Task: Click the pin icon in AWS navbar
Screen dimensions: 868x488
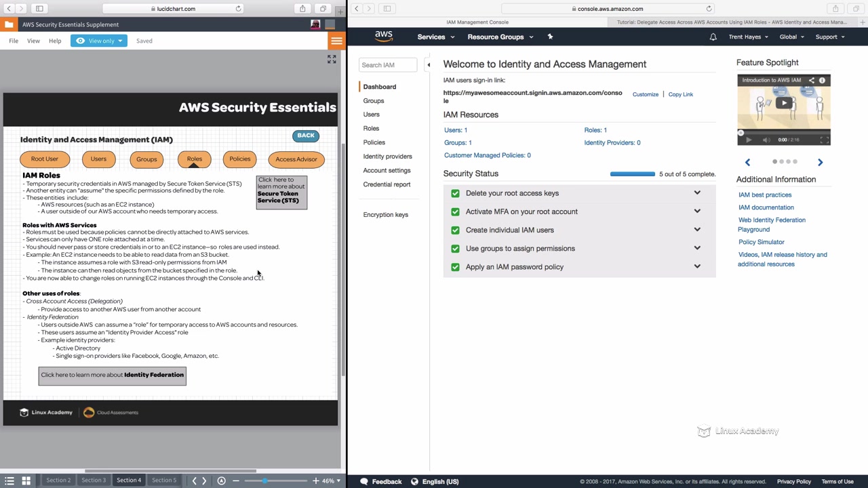Action: pos(550,37)
